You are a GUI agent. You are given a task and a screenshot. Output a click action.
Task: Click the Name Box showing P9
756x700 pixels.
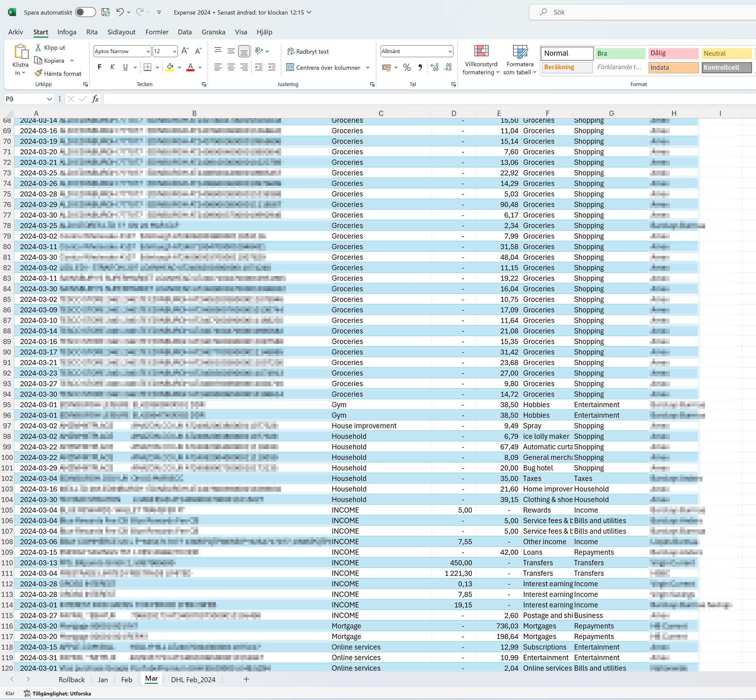24,99
